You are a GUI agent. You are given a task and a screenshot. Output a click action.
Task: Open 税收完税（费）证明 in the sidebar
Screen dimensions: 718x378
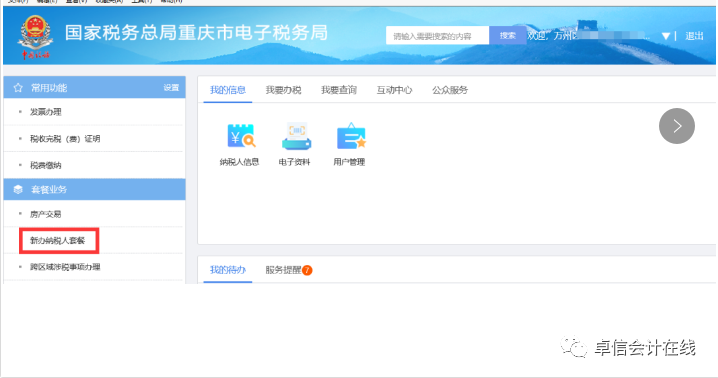[x=65, y=139]
